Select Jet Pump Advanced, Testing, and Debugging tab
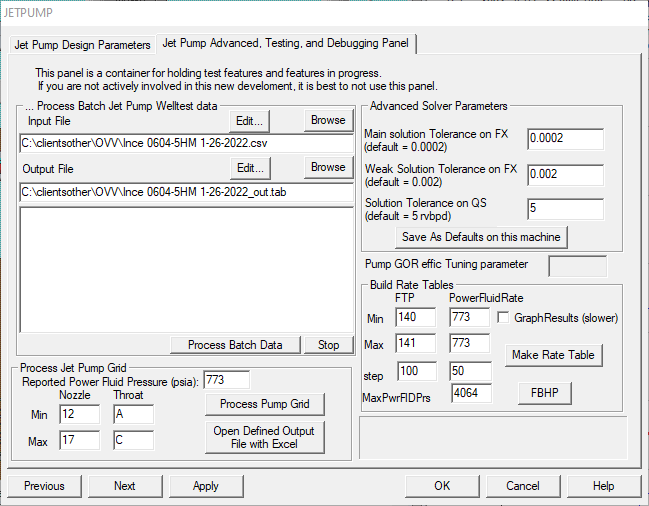649x506 pixels. tap(286, 43)
